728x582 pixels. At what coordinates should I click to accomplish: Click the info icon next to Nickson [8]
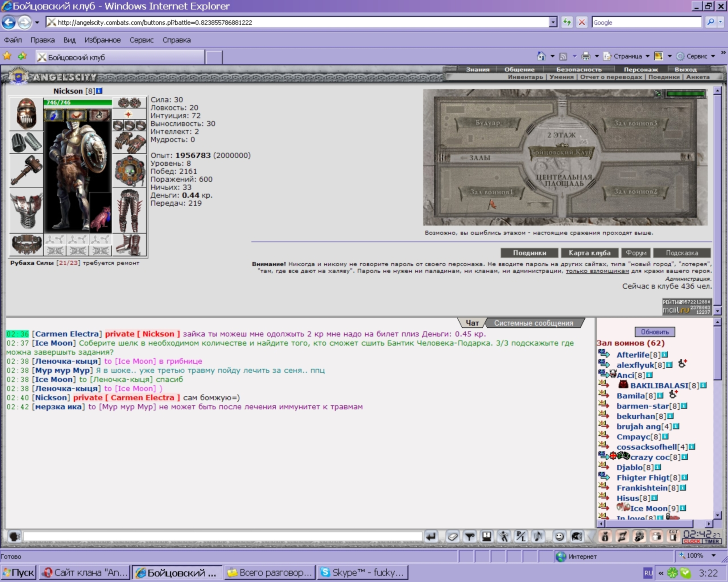99,91
